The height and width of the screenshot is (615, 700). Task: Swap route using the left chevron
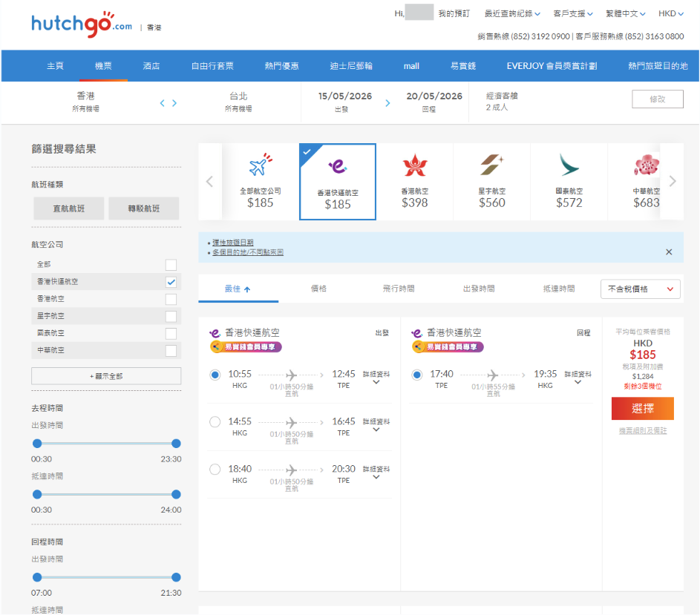[x=163, y=103]
